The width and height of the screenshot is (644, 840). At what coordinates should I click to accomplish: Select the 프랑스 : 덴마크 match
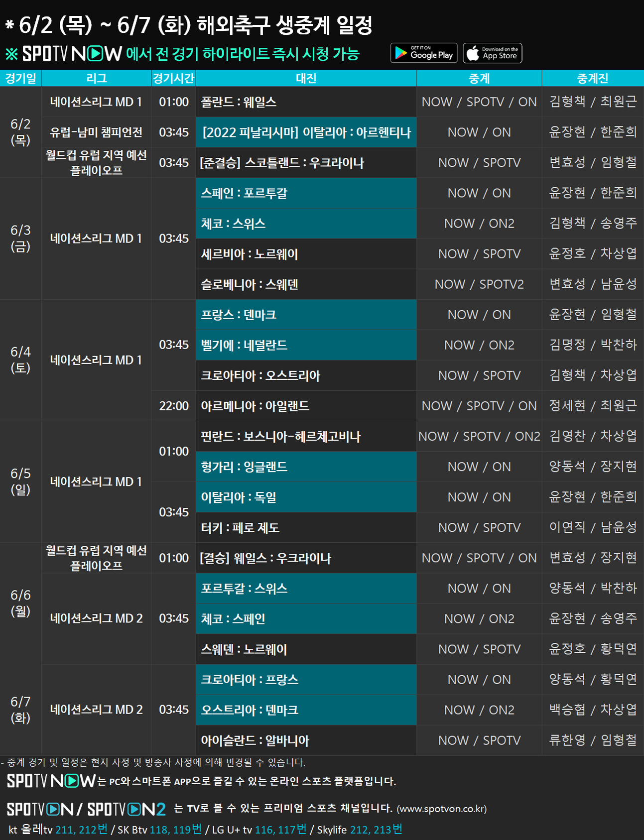[306, 315]
